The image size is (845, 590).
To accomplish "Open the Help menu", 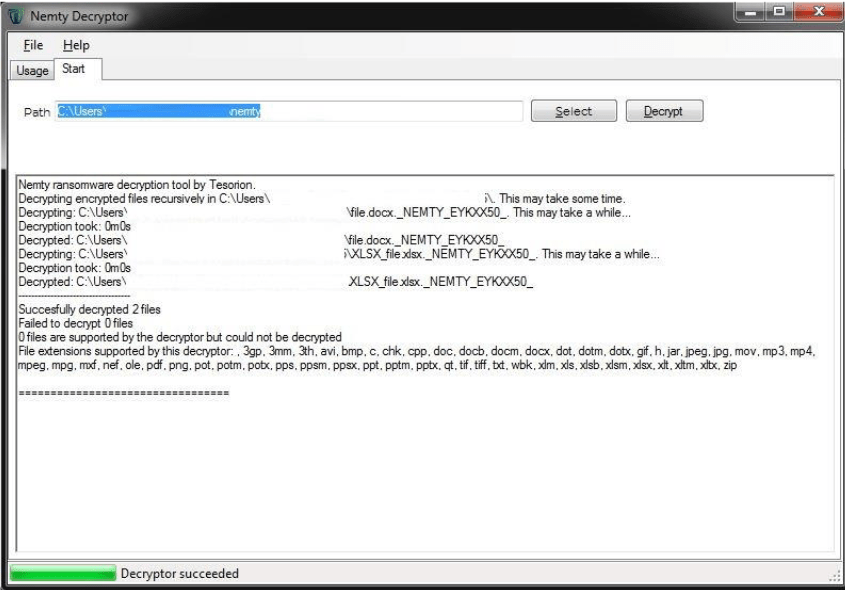I will pos(76,45).
